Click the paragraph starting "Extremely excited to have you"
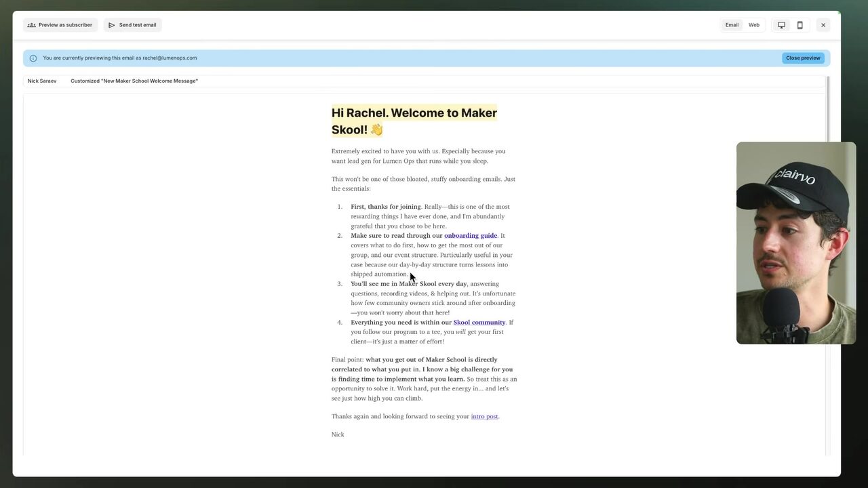Screen dimensions: 868x488 tap(418, 156)
